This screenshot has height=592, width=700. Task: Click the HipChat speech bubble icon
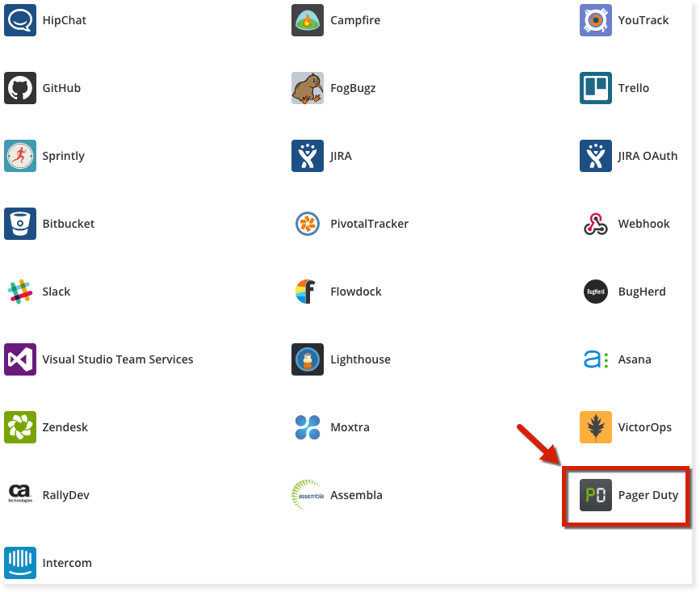tap(19, 20)
